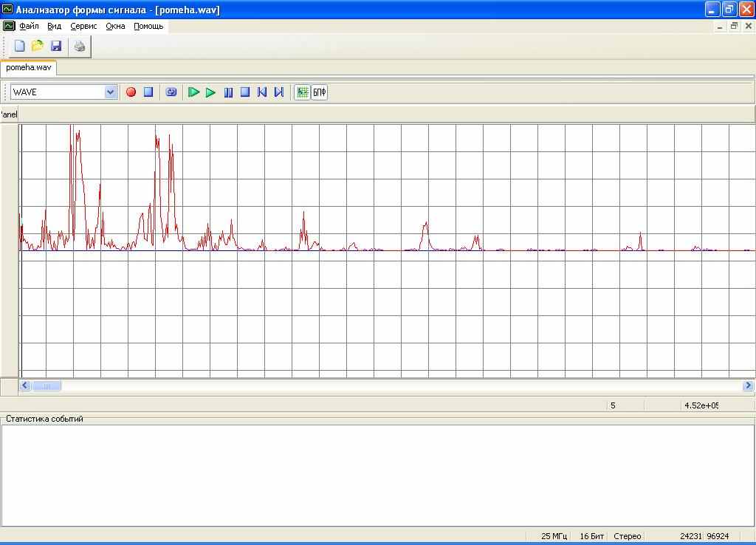Click the Статистика событий panel label
The width and height of the screenshot is (756, 545).
pyautogui.click(x=44, y=419)
